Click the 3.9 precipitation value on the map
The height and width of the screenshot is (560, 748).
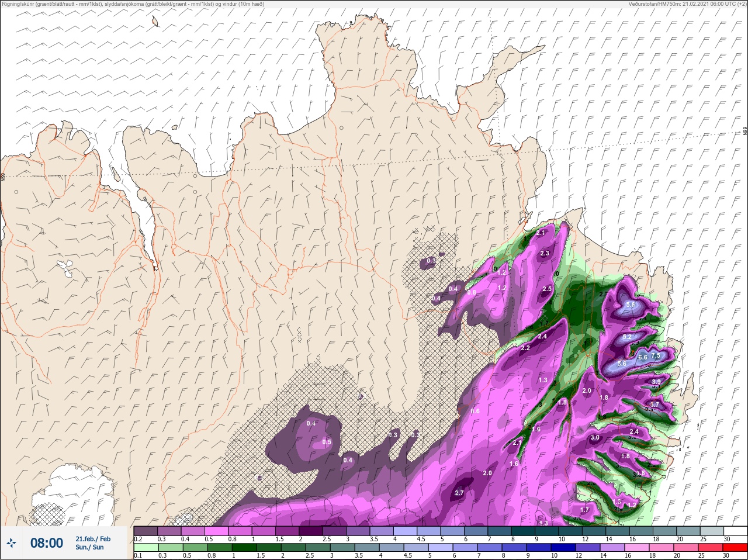(x=656, y=382)
